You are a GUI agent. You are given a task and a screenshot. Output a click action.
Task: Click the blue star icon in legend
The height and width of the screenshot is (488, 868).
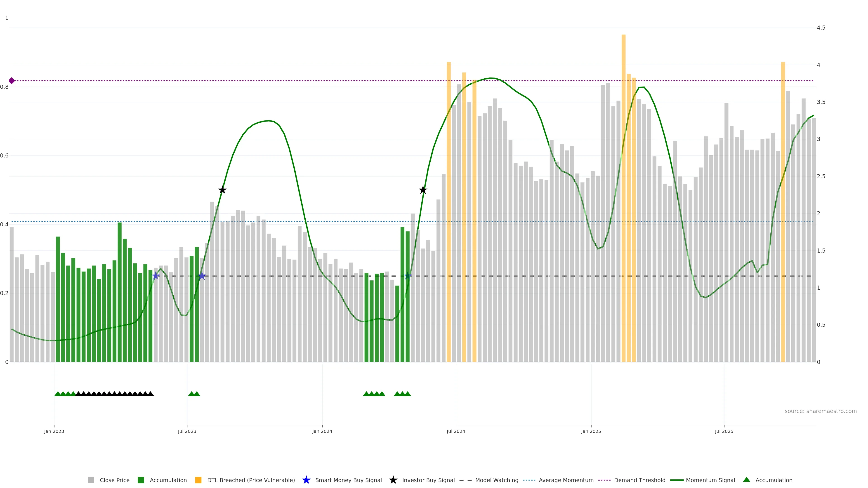point(306,480)
